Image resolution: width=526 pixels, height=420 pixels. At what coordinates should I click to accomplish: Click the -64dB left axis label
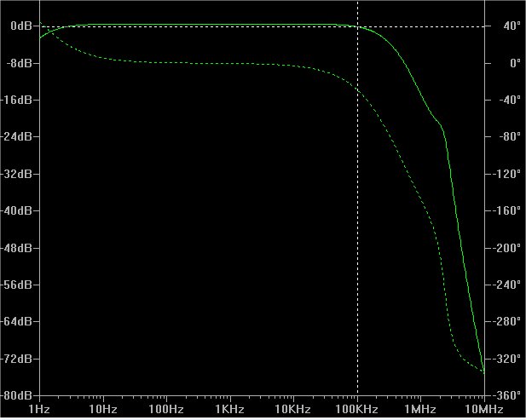pyautogui.click(x=16, y=322)
